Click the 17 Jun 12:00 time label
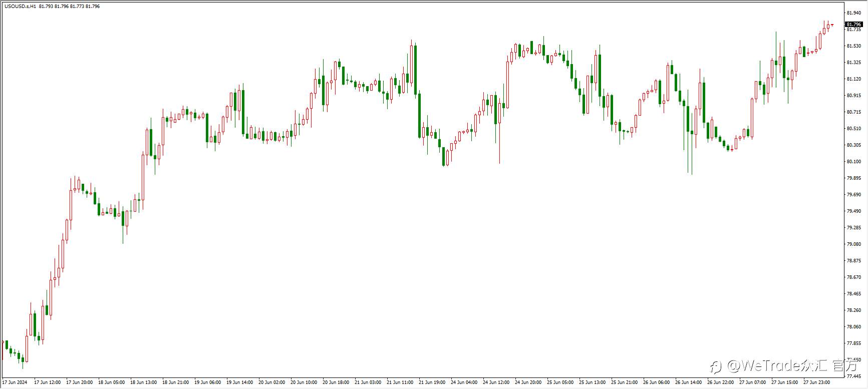Viewport: 868px width, 389px height. point(48,382)
